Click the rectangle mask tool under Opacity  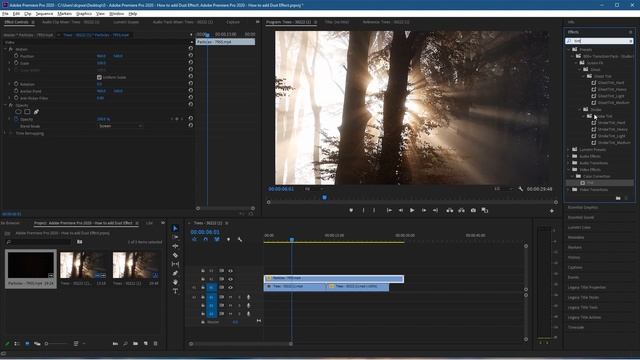27,111
